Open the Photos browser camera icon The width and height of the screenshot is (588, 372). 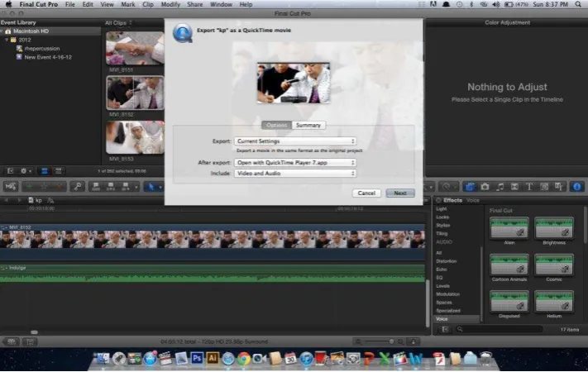pyautogui.click(x=485, y=186)
